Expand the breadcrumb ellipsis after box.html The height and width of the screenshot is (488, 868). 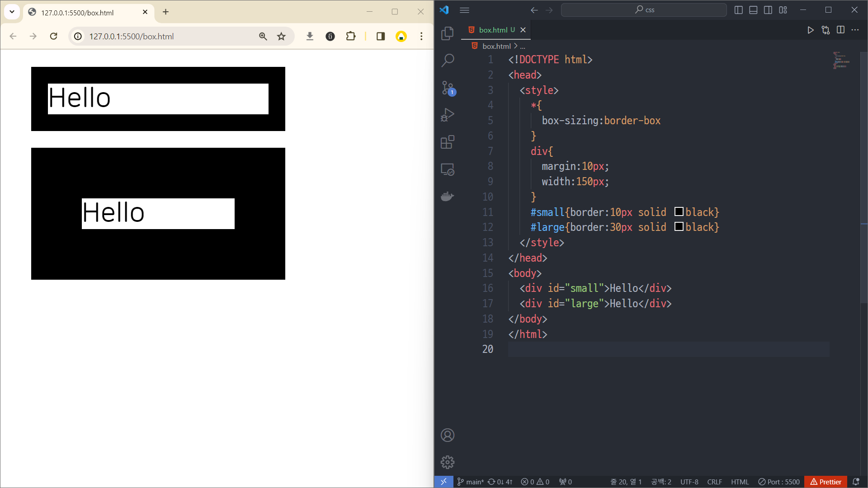[x=523, y=47]
